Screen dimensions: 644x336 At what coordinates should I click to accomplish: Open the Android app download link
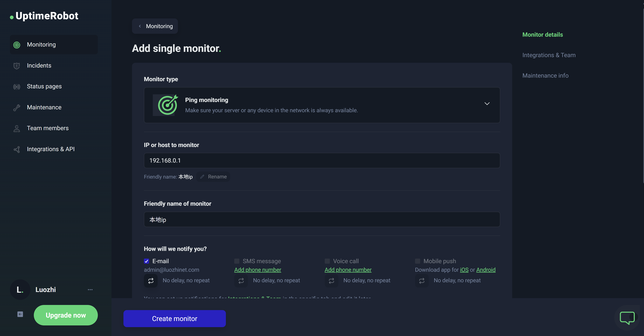486,270
